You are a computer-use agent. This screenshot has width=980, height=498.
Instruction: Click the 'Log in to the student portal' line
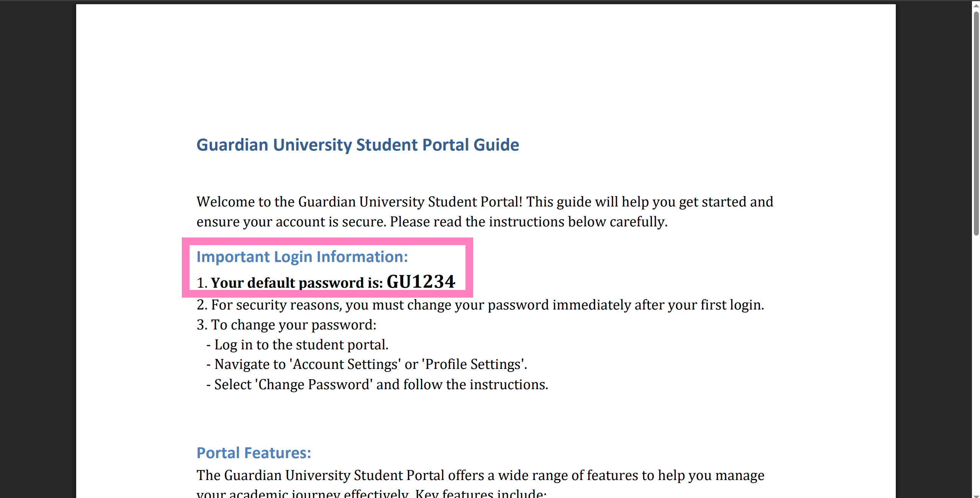click(x=301, y=345)
